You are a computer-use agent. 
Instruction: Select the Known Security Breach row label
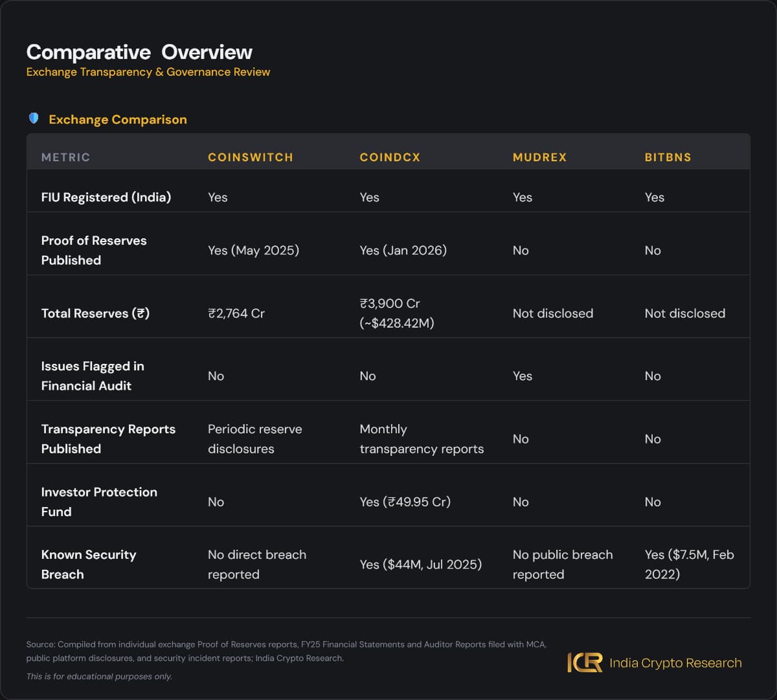89,564
